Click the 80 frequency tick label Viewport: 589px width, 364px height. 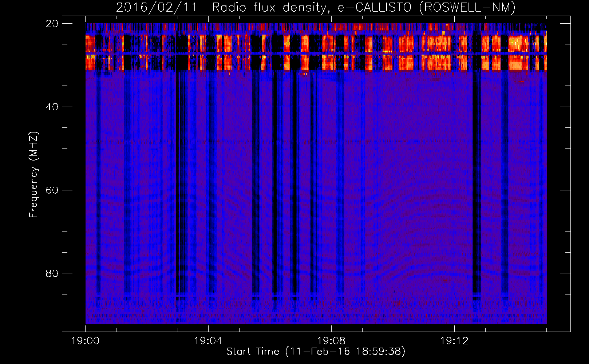(52, 273)
